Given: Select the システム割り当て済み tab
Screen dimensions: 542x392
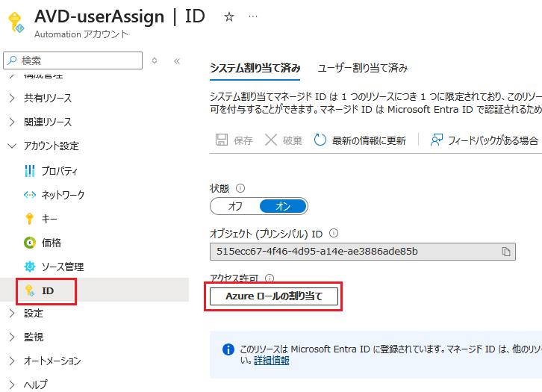Looking at the screenshot, I should [255, 68].
